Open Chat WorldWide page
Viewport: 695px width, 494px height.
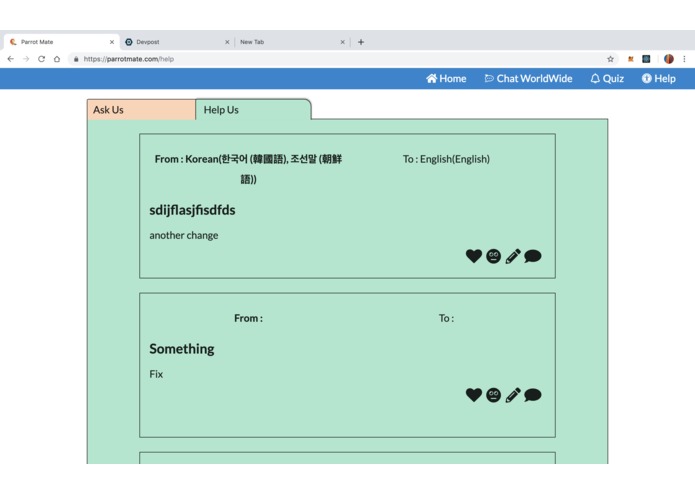tap(528, 78)
